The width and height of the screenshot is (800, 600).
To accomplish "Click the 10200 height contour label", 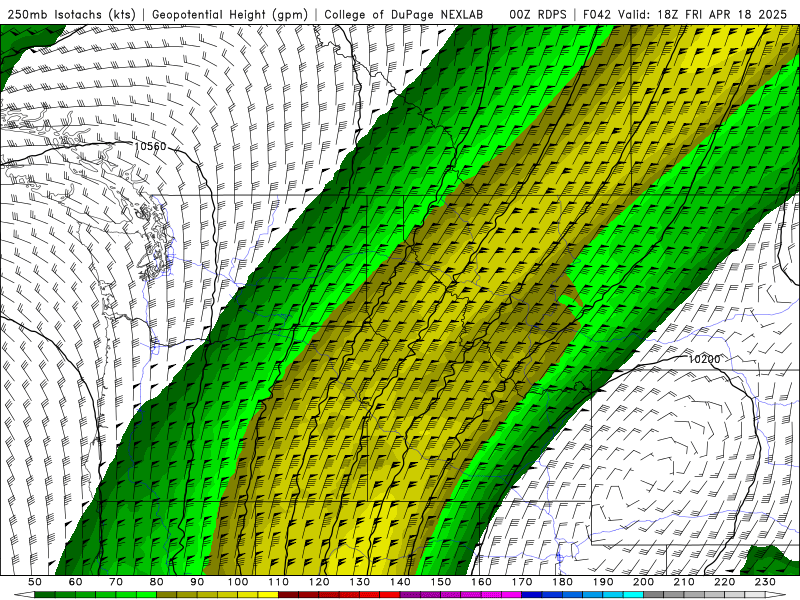I will [704, 359].
